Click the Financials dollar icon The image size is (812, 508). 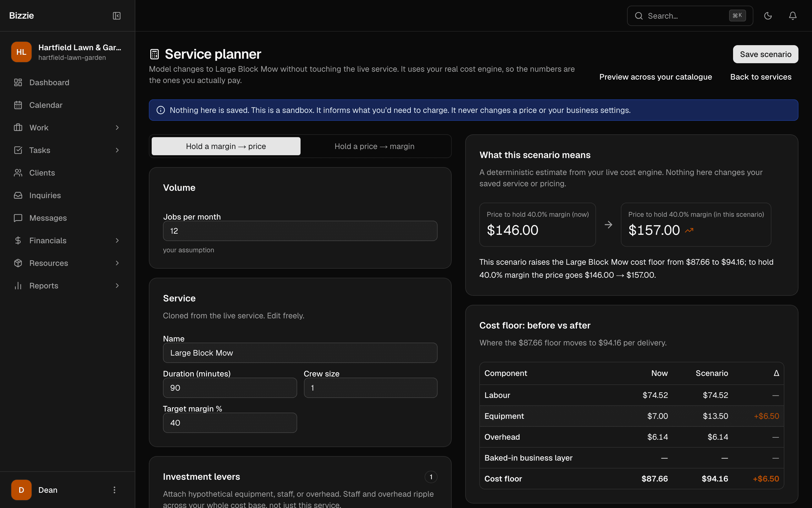coord(18,240)
